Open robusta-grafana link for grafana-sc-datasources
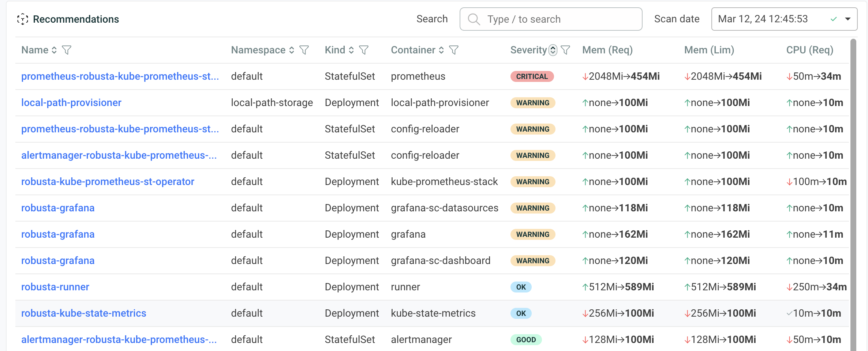Image resolution: width=868 pixels, height=351 pixels. (x=58, y=208)
